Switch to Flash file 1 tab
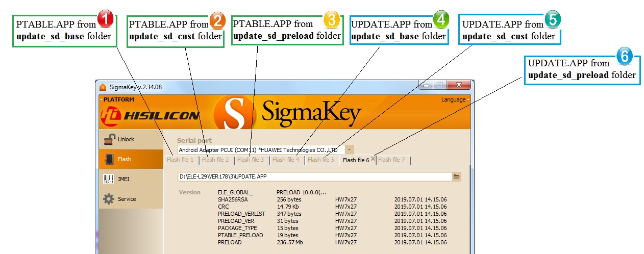The image size is (644, 254). coord(180,160)
